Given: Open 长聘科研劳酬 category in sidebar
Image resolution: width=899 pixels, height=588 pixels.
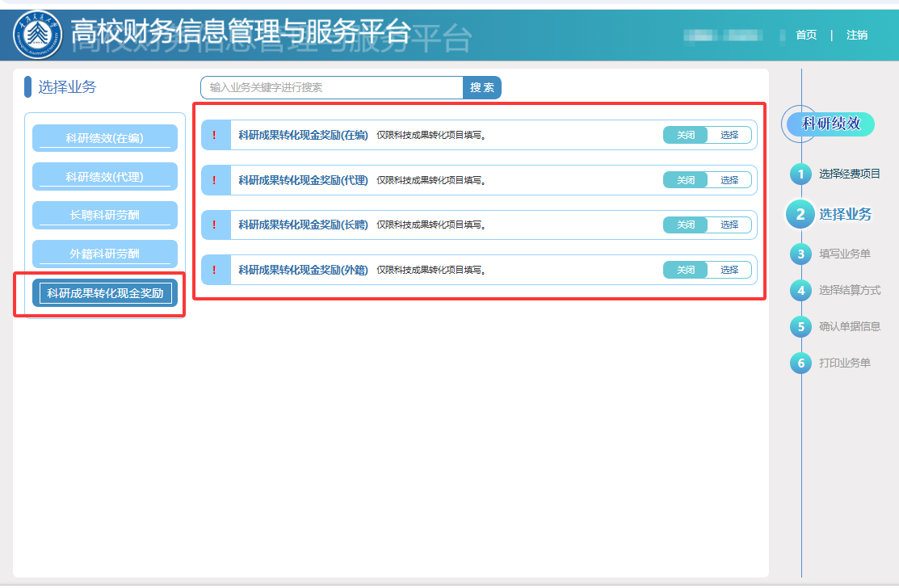Looking at the screenshot, I should (x=105, y=216).
